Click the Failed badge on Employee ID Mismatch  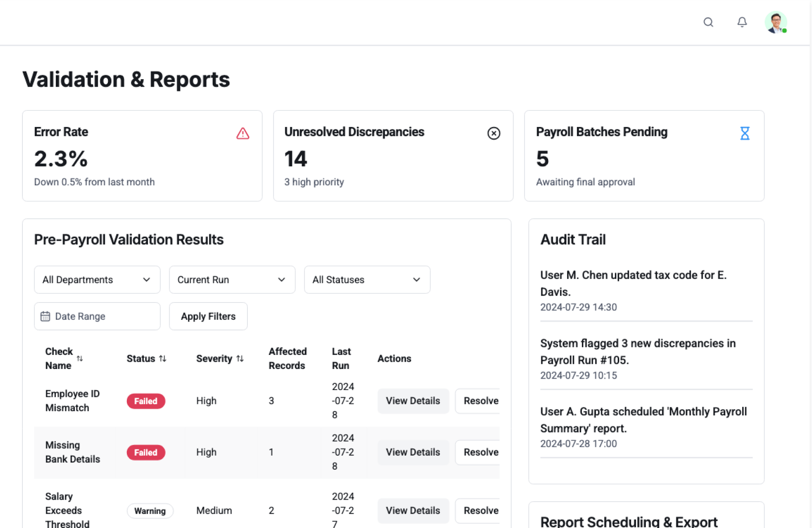pos(145,401)
